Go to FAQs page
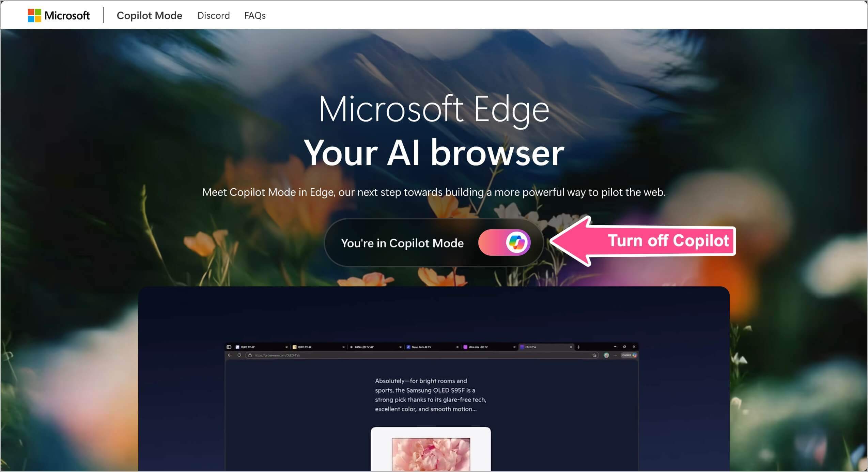Image resolution: width=868 pixels, height=472 pixels. tap(255, 15)
